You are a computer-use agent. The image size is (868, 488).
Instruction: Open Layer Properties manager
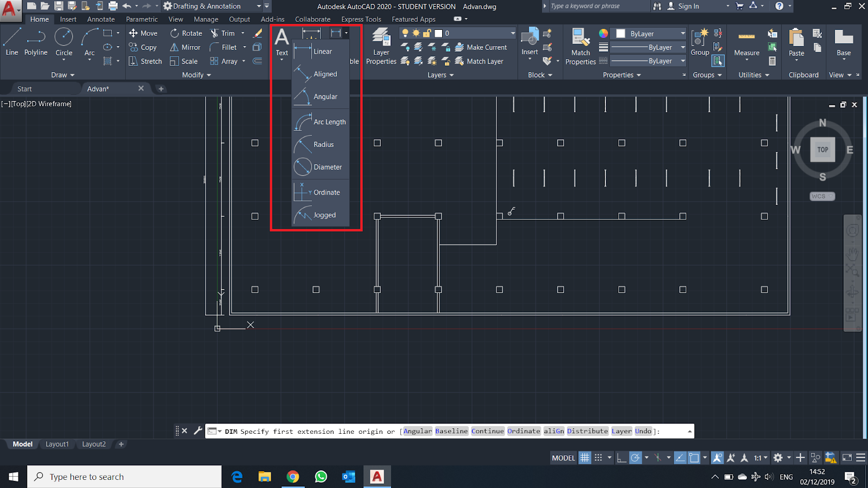point(381,47)
